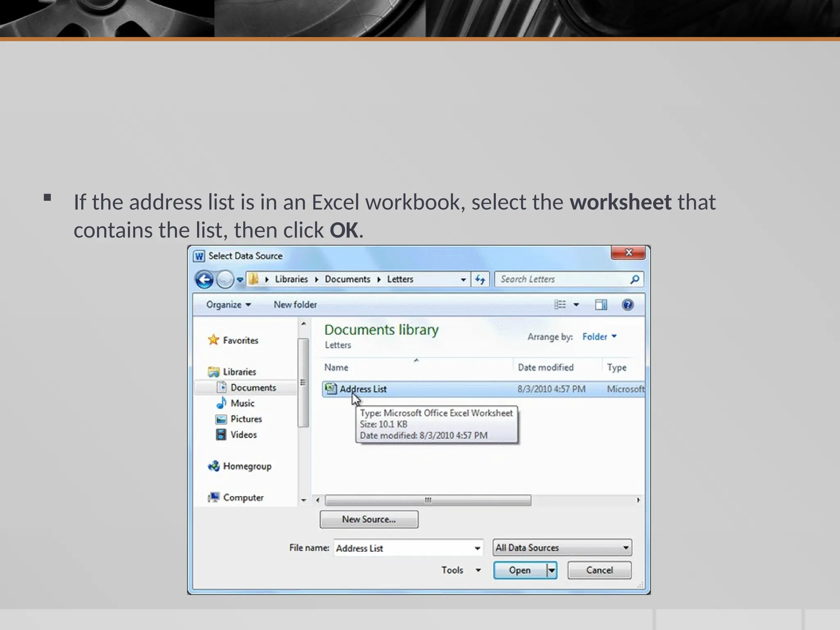
Task: Select Homegroup in the navigation pane
Action: pos(240,466)
